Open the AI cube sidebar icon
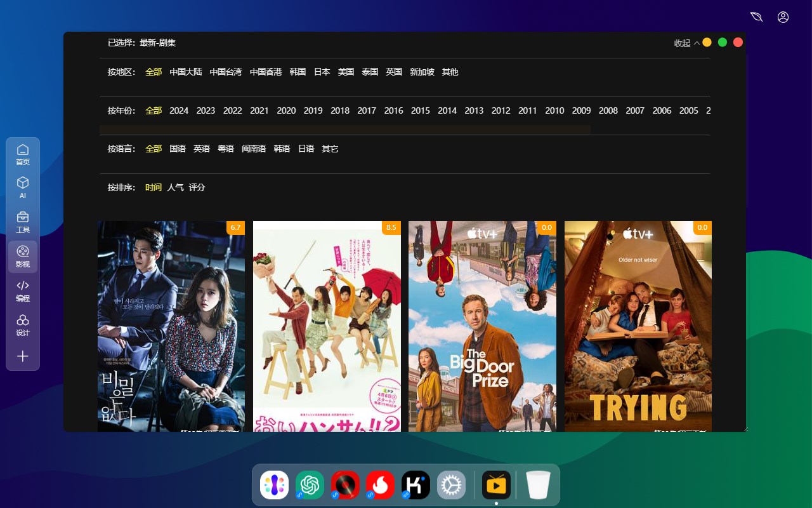The width and height of the screenshot is (812, 508). click(x=23, y=188)
